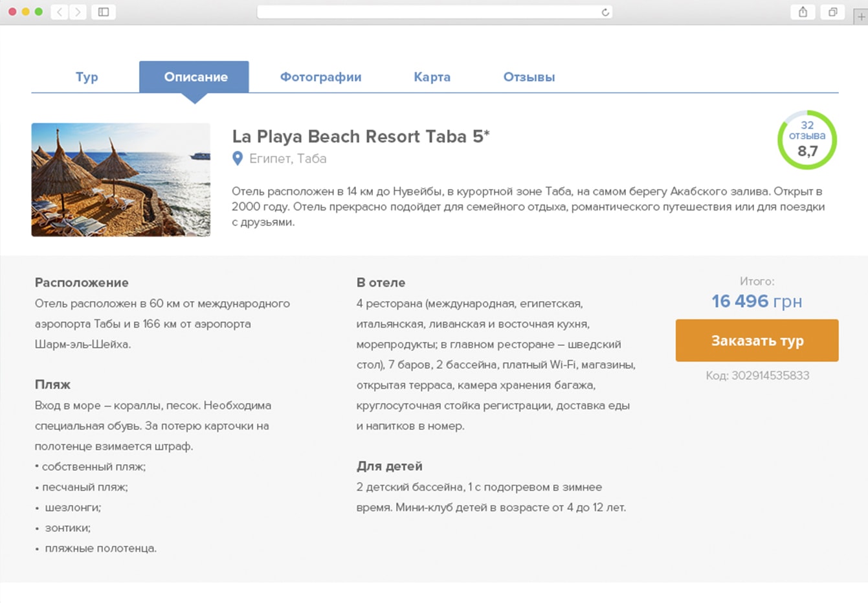Open the Фотографии tab
This screenshot has width=868, height=603.
(320, 77)
